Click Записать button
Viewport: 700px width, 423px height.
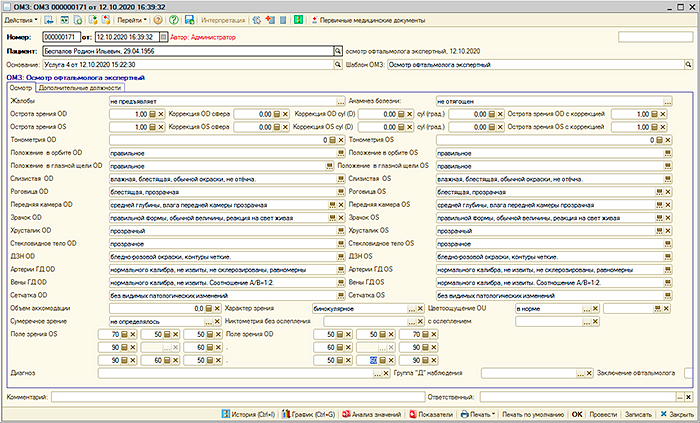(637, 413)
